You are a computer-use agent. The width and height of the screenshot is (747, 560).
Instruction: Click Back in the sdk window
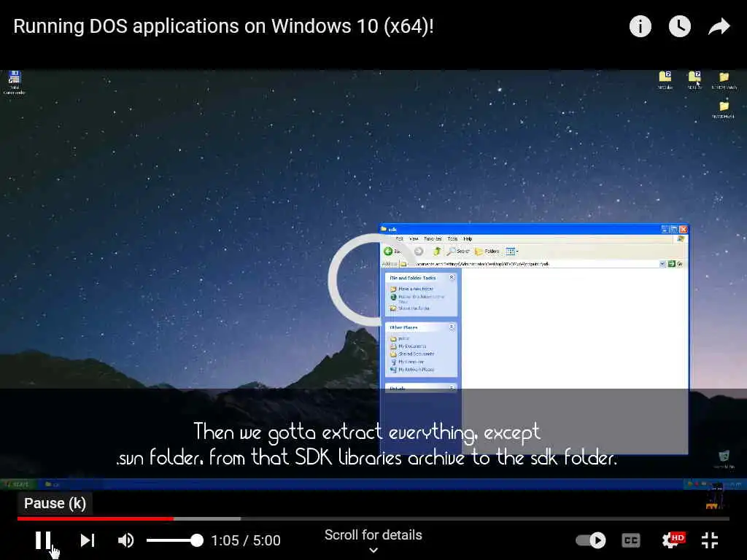(392, 251)
